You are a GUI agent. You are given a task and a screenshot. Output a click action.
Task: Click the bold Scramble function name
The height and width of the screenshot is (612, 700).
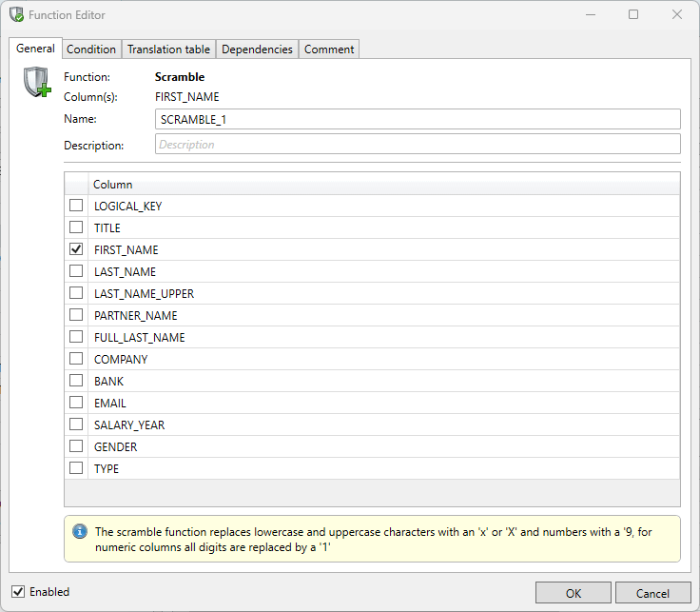point(180,77)
